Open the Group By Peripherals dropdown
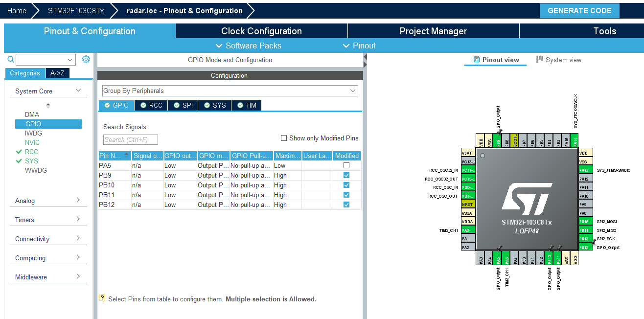Image resolution: width=644 pixels, height=319 pixels. pos(230,91)
